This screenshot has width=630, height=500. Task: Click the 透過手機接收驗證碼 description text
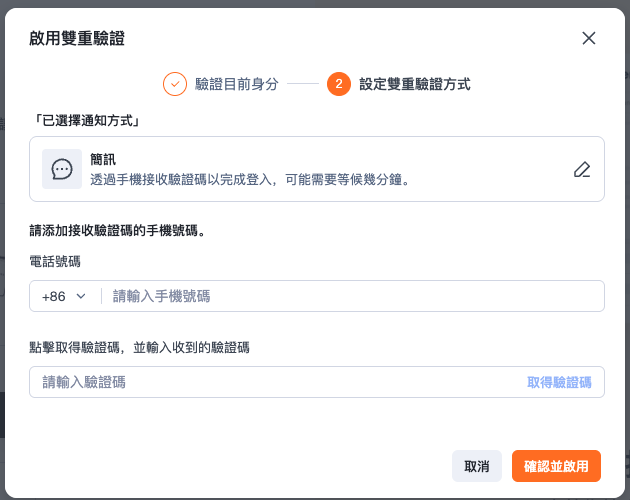[250, 179]
